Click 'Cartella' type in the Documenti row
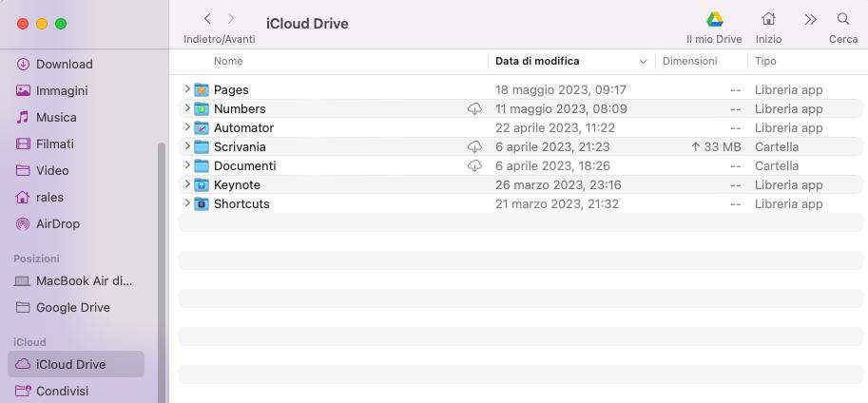The image size is (868, 403). point(777,166)
